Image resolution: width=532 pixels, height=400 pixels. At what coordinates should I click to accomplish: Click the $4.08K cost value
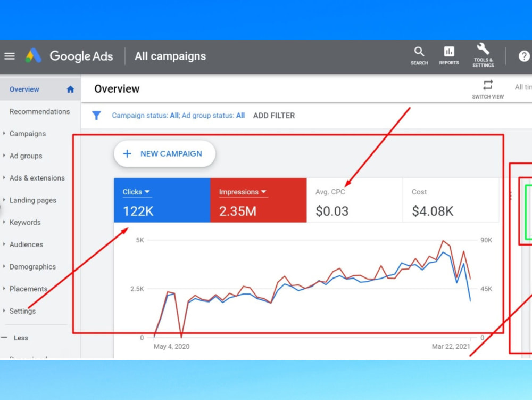tap(433, 211)
